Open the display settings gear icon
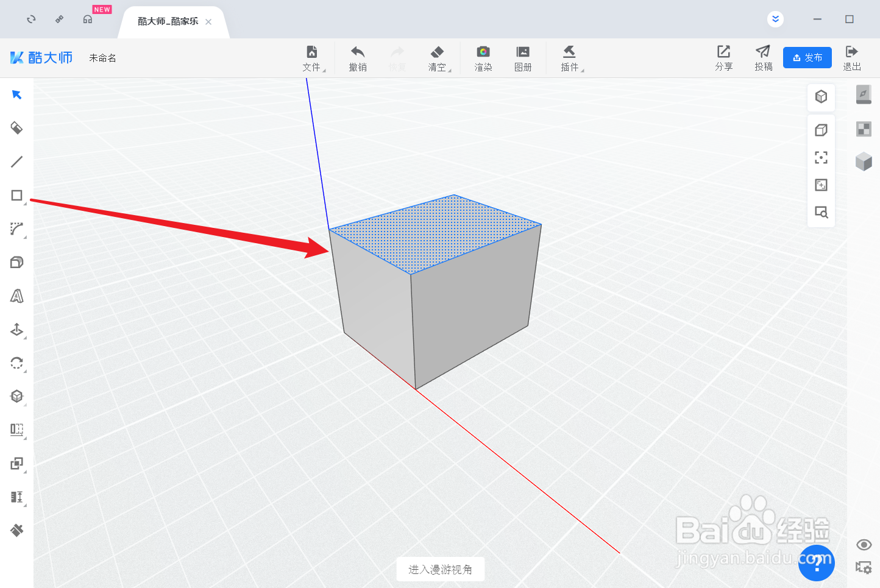The image size is (880, 588). pos(864,567)
